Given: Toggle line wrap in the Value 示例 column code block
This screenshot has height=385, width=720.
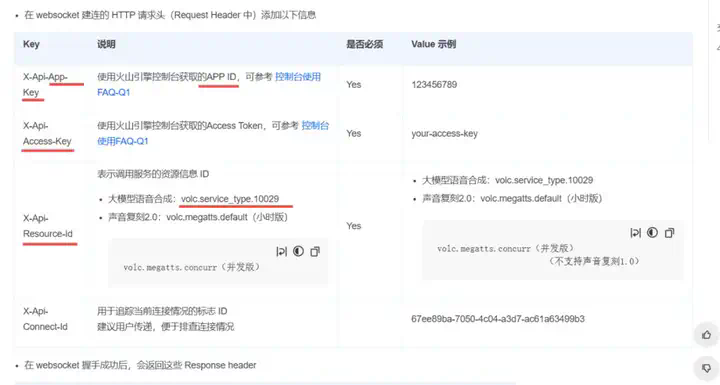Looking at the screenshot, I should point(636,233).
